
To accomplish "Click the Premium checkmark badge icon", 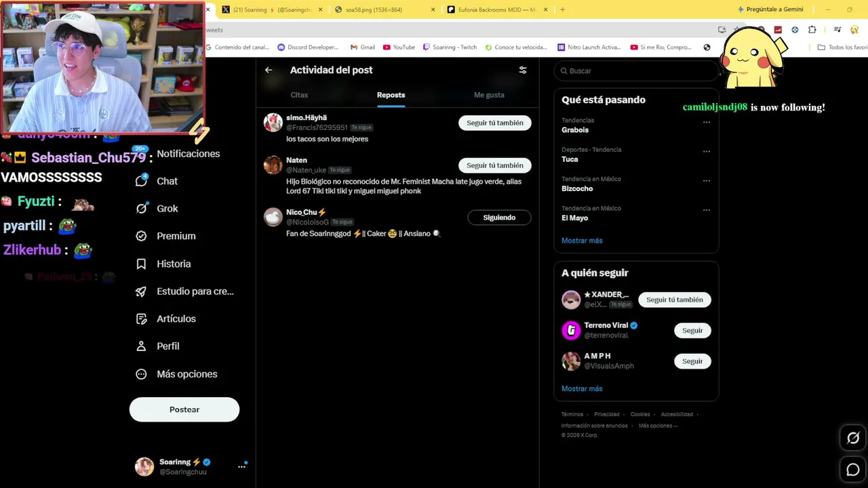I will [x=142, y=236].
